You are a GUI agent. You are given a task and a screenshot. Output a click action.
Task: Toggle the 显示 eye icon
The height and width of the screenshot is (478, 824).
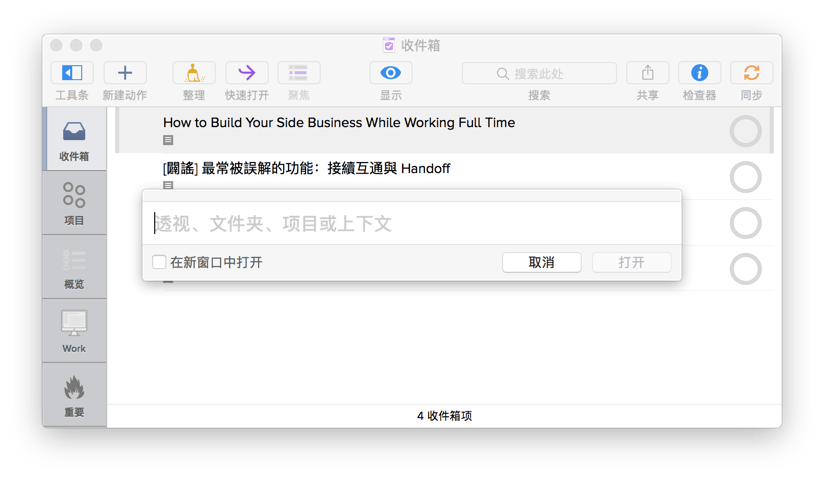390,73
